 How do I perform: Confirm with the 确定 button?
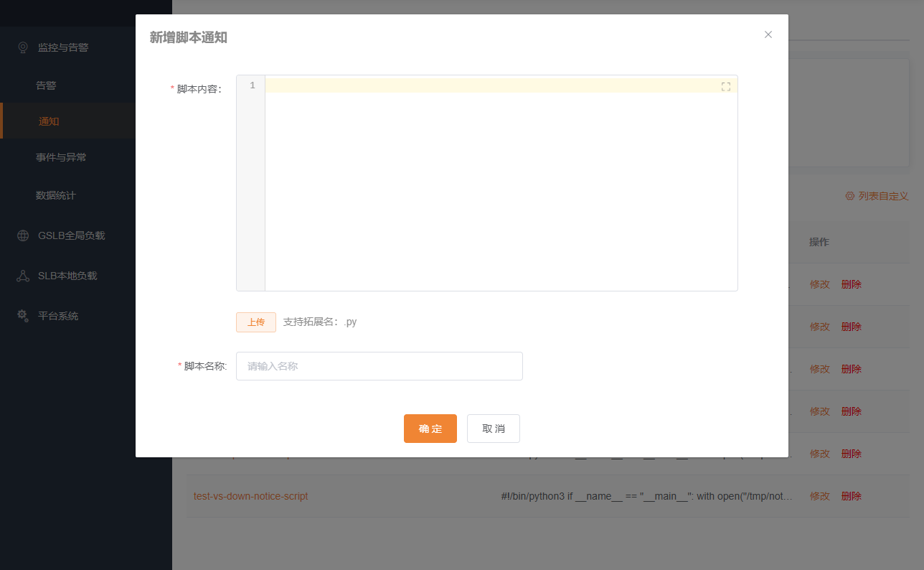430,428
